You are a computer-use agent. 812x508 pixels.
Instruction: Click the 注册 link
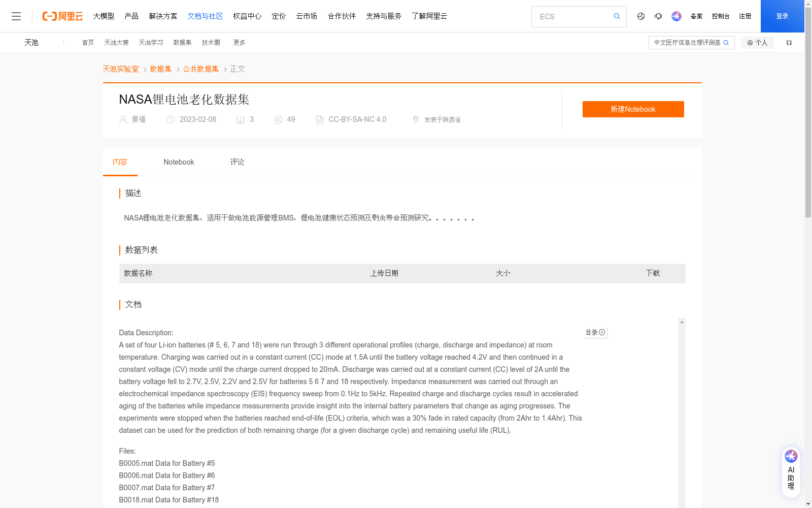coord(745,16)
